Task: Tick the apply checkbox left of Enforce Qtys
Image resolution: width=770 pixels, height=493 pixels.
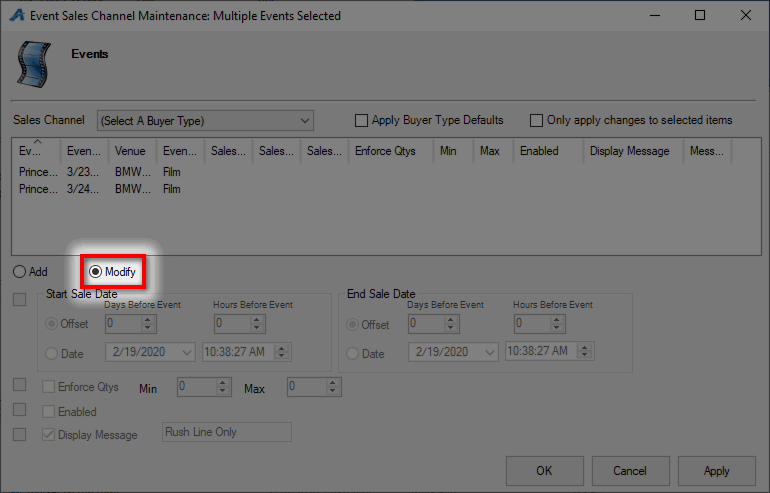Action: (20, 385)
